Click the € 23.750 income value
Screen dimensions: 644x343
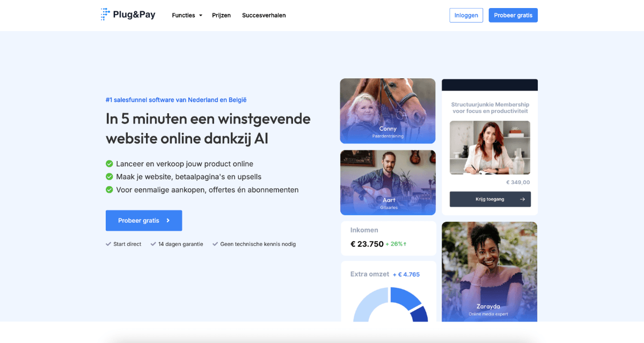click(x=367, y=244)
